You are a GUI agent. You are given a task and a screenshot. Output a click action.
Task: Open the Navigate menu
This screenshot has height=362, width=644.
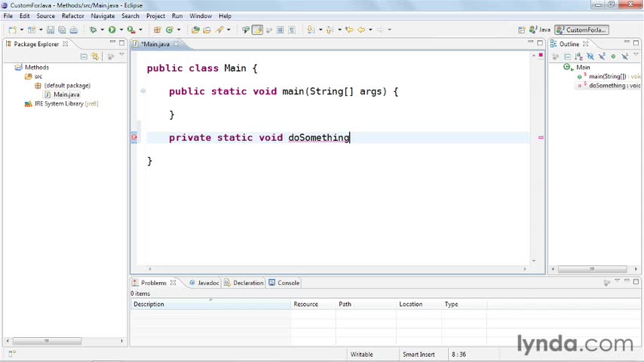point(103,16)
